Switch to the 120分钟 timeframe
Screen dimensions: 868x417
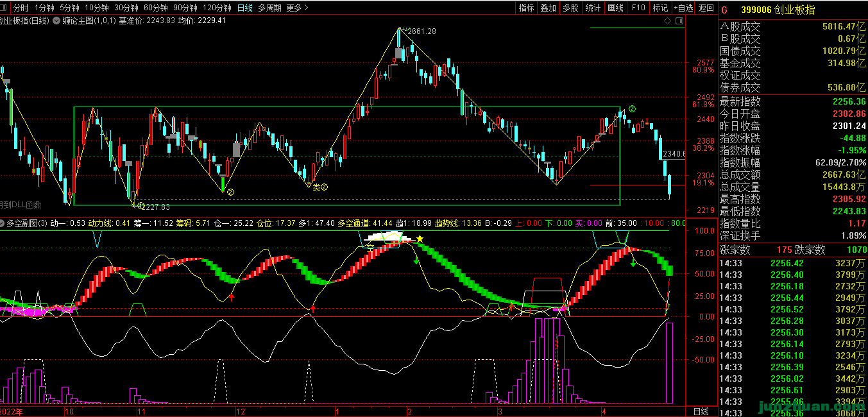click(x=217, y=8)
